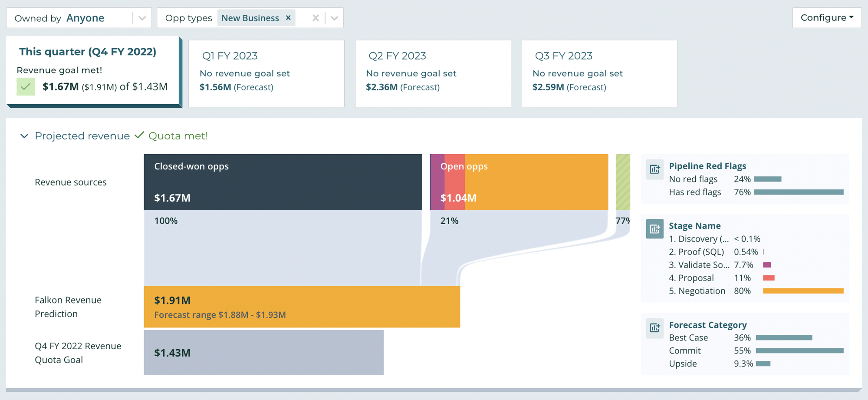The height and width of the screenshot is (400, 868).
Task: Select the This quarter Q4 FY 2022 card
Action: click(x=93, y=71)
